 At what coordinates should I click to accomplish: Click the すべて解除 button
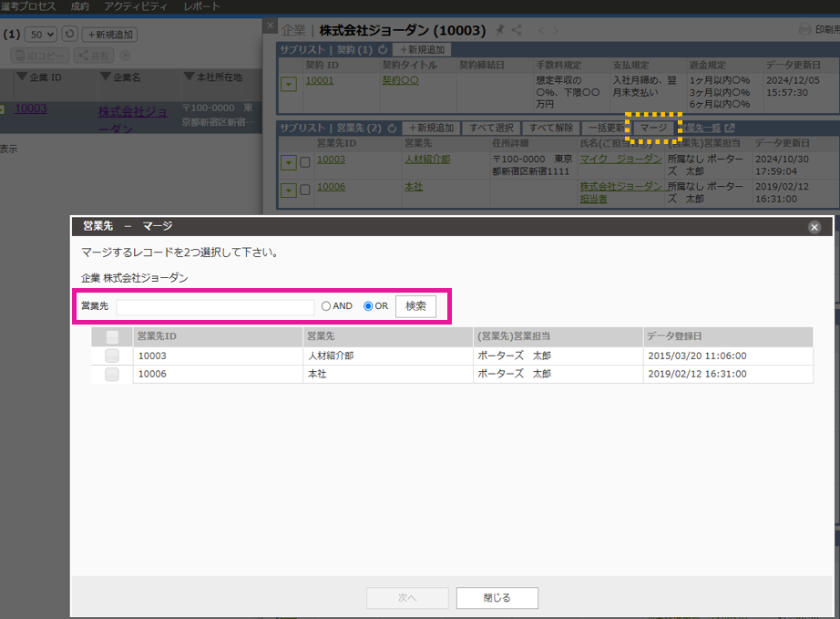(x=550, y=129)
